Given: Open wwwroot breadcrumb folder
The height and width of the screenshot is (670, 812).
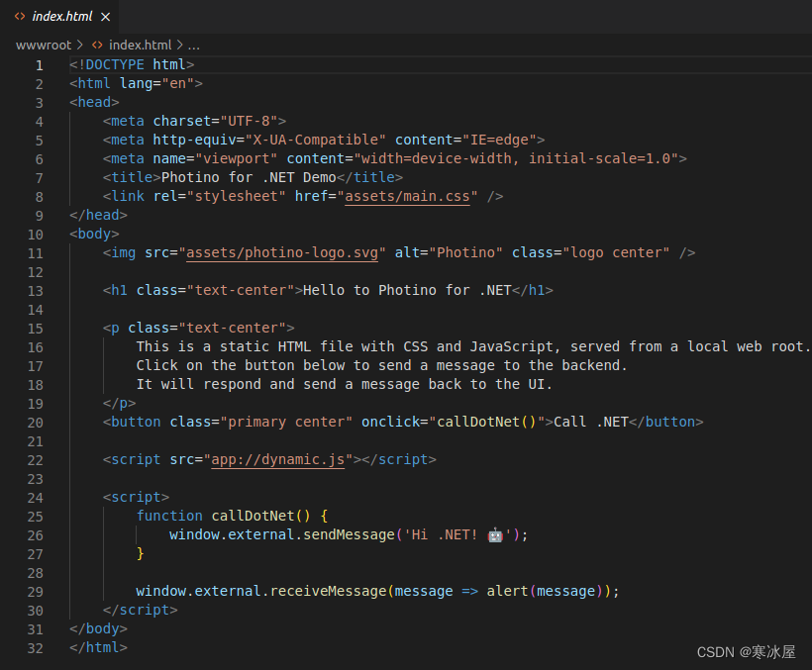Looking at the screenshot, I should 44,46.
